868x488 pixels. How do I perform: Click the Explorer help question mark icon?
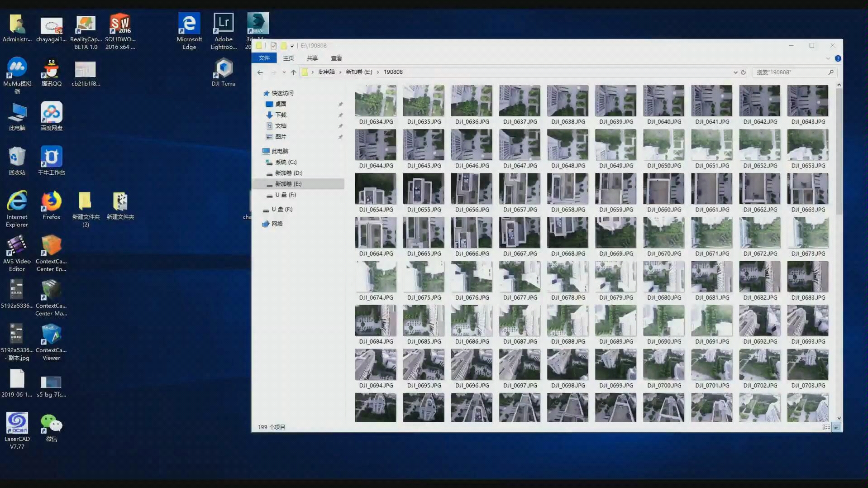(838, 58)
